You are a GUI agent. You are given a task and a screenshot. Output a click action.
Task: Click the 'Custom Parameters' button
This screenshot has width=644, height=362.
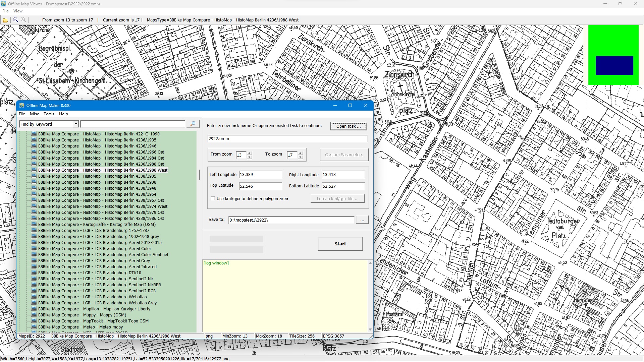[344, 155]
